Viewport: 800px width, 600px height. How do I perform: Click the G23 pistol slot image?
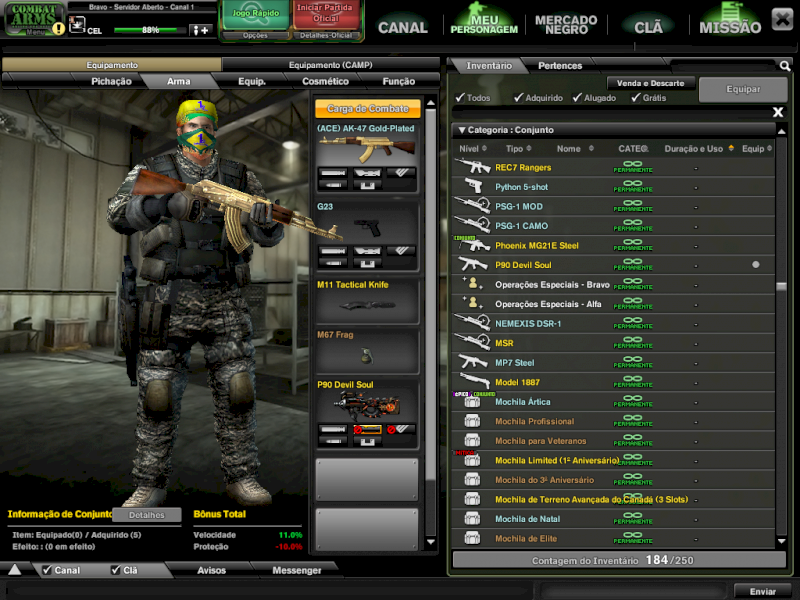(367, 228)
